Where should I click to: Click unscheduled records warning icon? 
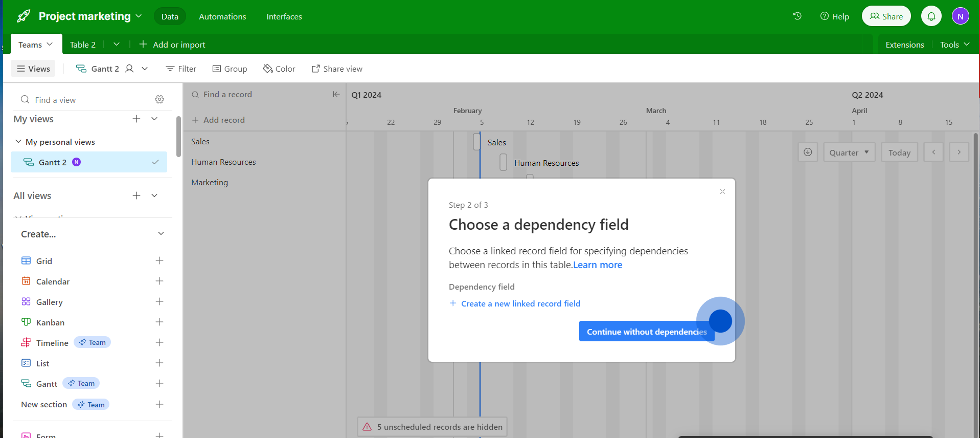click(367, 427)
